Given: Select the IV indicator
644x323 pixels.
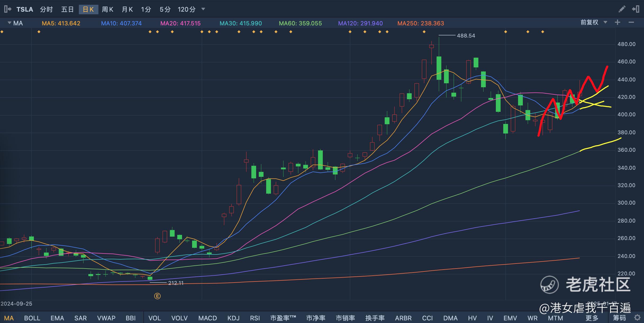Looking at the screenshot, I should [x=490, y=318].
